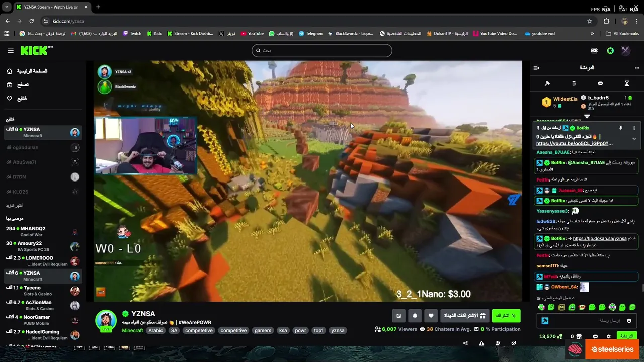Screen dimensions: 644x362
Task: Open the tip.dokan.sa/yznsa link in chat
Action: pyautogui.click(x=599, y=239)
